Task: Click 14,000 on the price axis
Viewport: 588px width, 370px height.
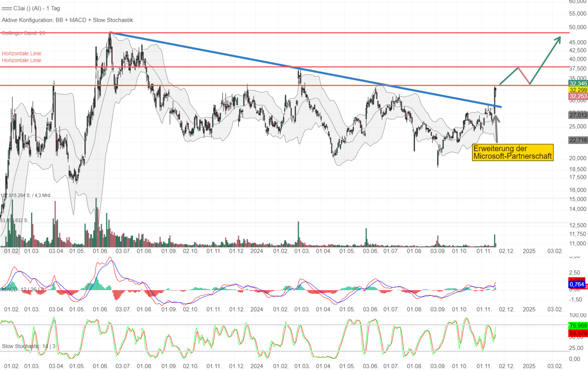Action: [x=578, y=209]
